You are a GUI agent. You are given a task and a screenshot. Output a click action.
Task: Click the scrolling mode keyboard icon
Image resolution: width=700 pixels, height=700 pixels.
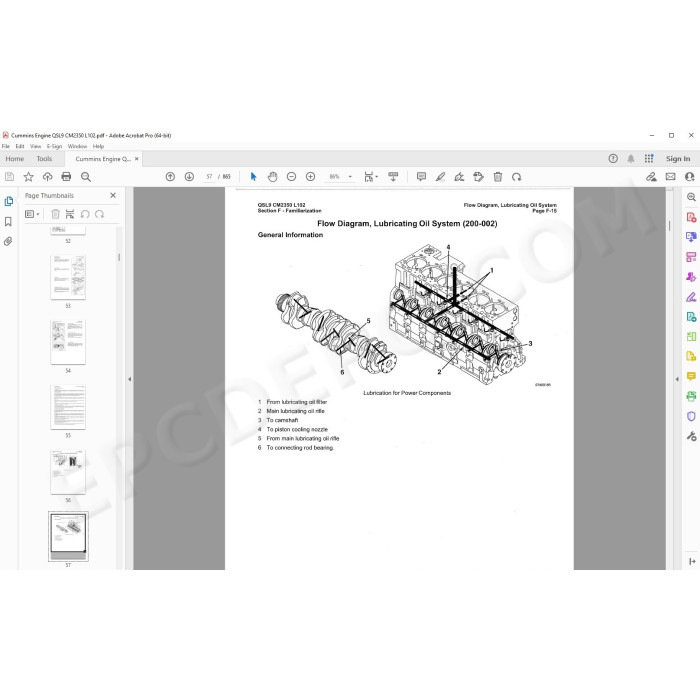pyautogui.click(x=393, y=176)
